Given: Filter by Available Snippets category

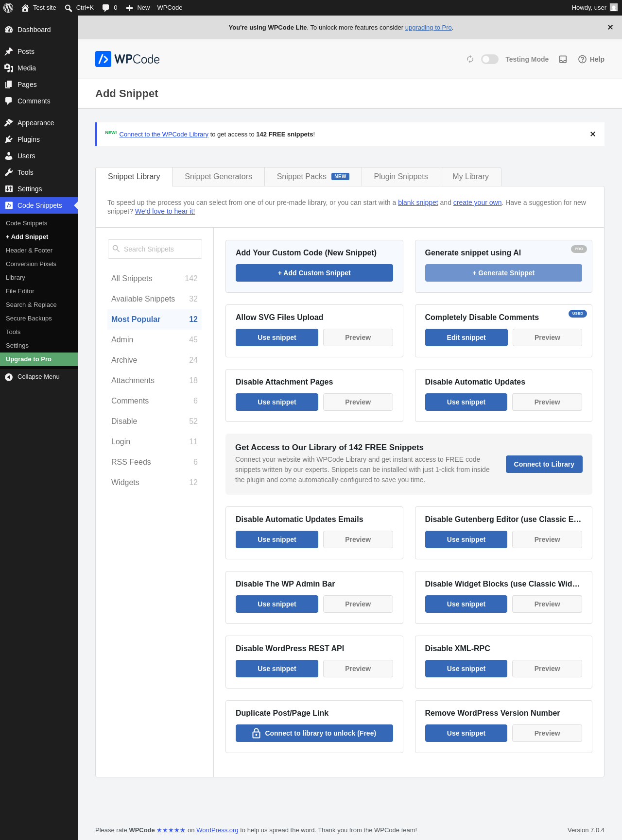Looking at the screenshot, I should pyautogui.click(x=155, y=299).
